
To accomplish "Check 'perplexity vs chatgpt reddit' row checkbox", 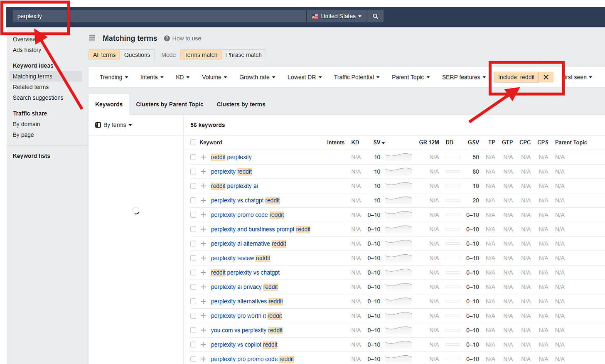I will (x=193, y=200).
